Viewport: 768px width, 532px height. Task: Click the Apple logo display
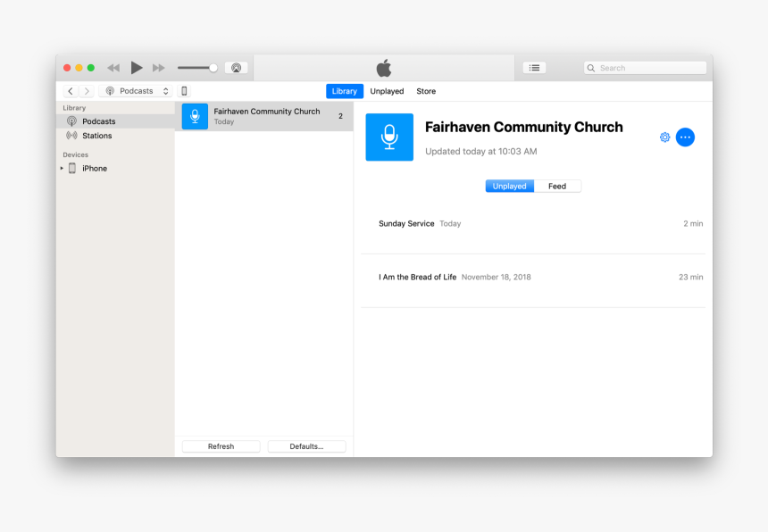(x=384, y=68)
